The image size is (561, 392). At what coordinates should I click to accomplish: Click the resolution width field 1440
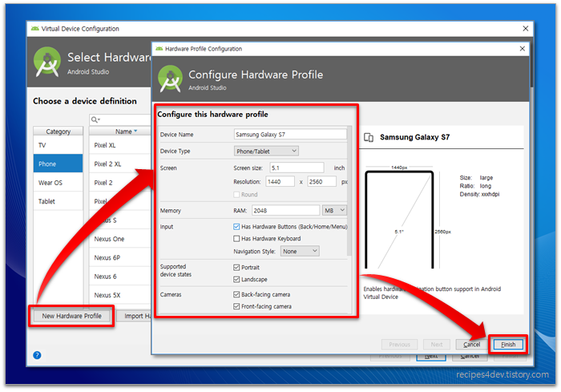280,181
